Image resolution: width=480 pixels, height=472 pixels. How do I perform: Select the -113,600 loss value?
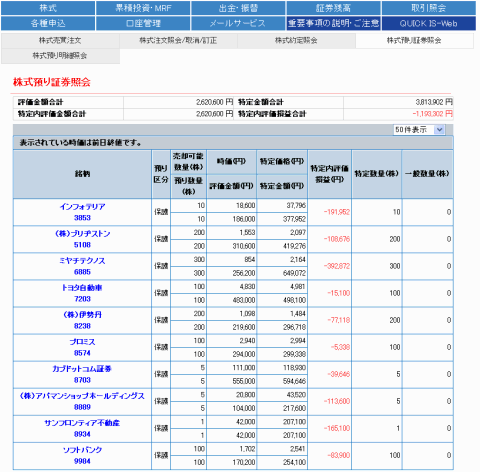pos(337,401)
